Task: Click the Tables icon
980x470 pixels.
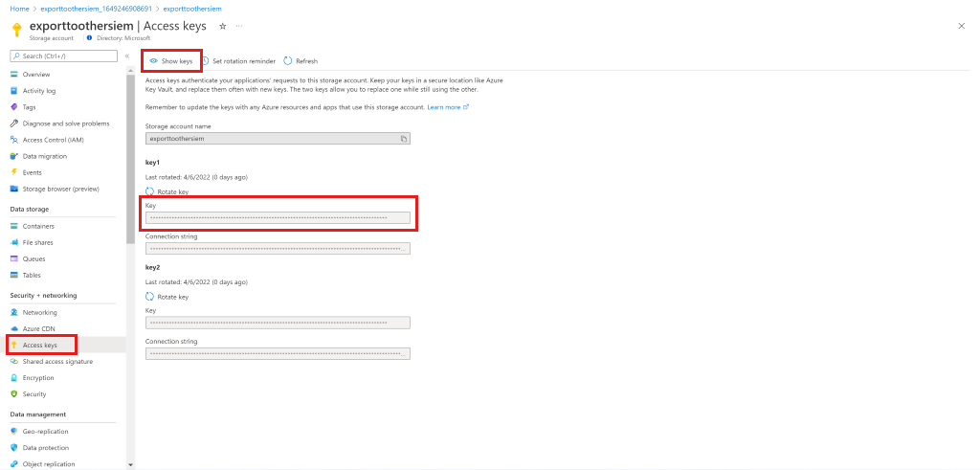Action: click(x=13, y=275)
